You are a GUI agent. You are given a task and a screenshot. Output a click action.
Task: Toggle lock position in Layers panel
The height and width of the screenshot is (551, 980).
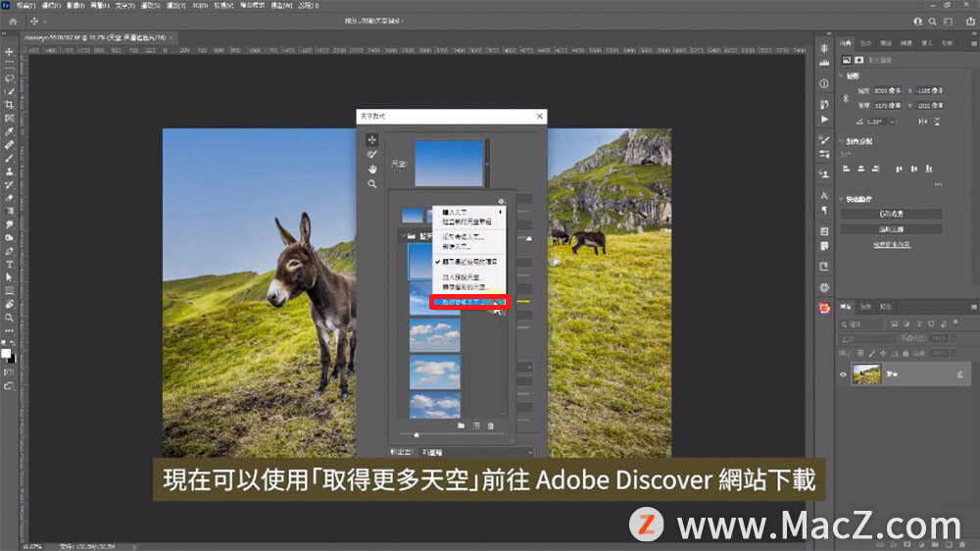click(883, 353)
